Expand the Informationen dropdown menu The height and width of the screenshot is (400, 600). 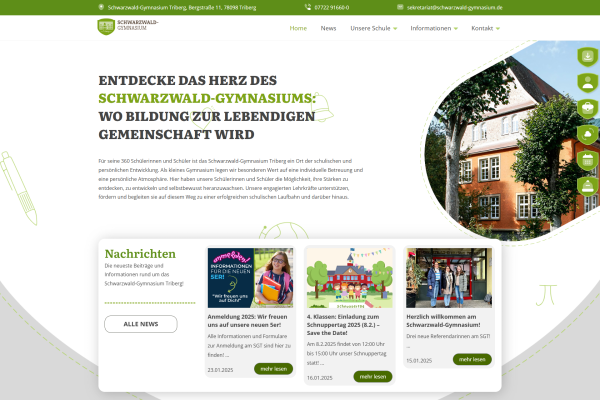pyautogui.click(x=434, y=28)
